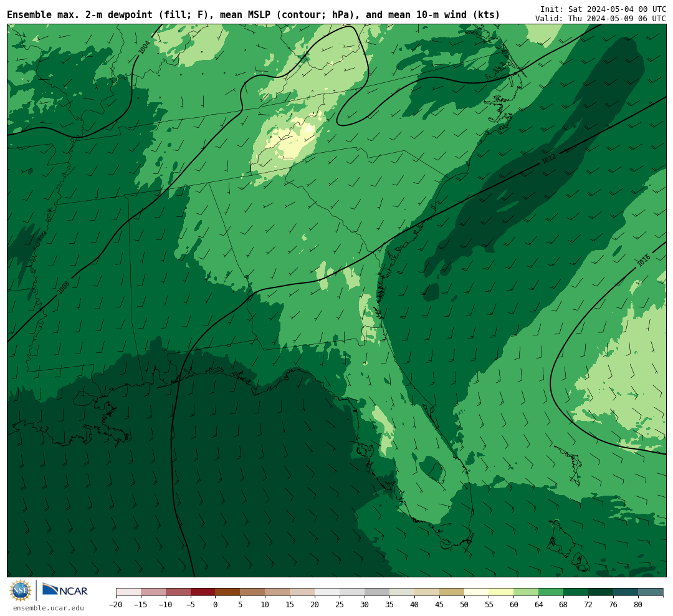This screenshot has width=673, height=616.
Task: Click the '72' colorbar tick label
Action: pyautogui.click(x=589, y=604)
